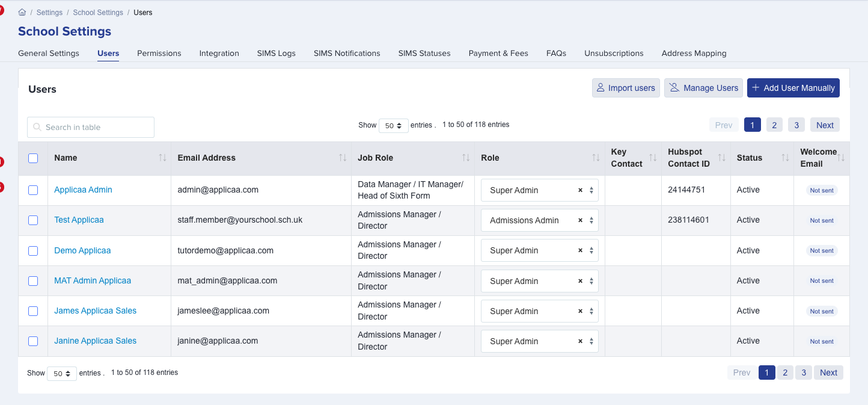Click Next in bottom pagination

(828, 373)
